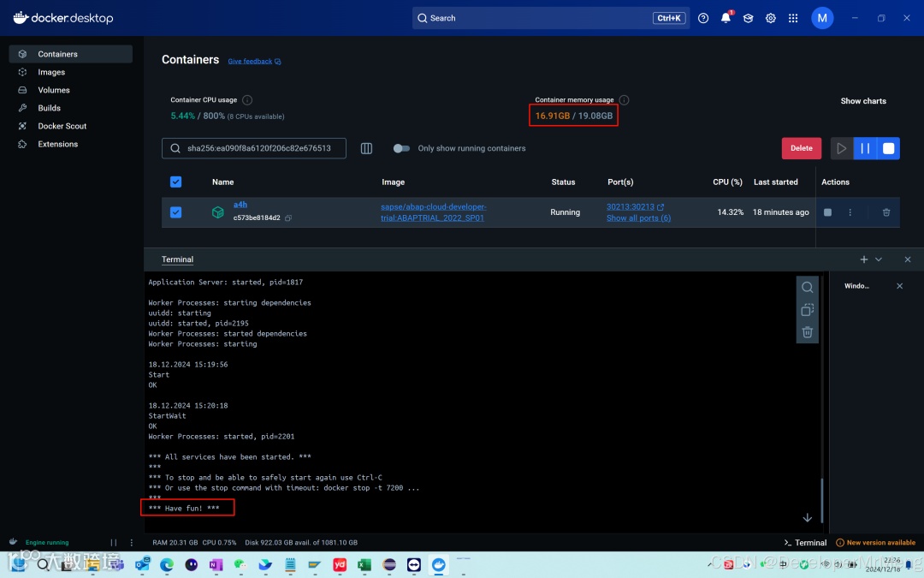Viewport: 924px width, 578px height.
Task: Sort by Last started column header
Action: point(775,182)
